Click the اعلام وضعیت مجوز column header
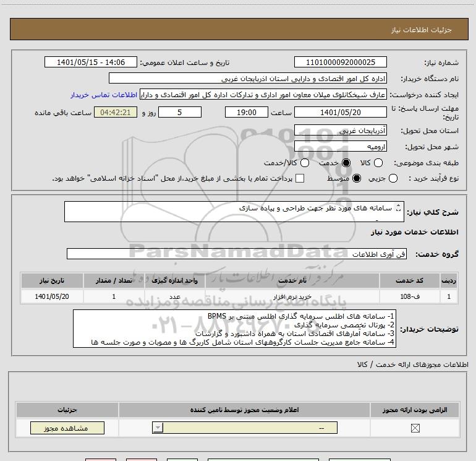This screenshot has width=476, height=461. 244,410
